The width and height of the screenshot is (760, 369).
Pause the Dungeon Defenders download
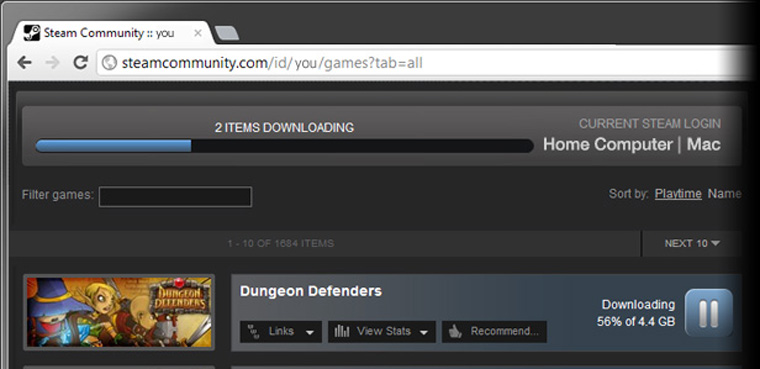(709, 313)
